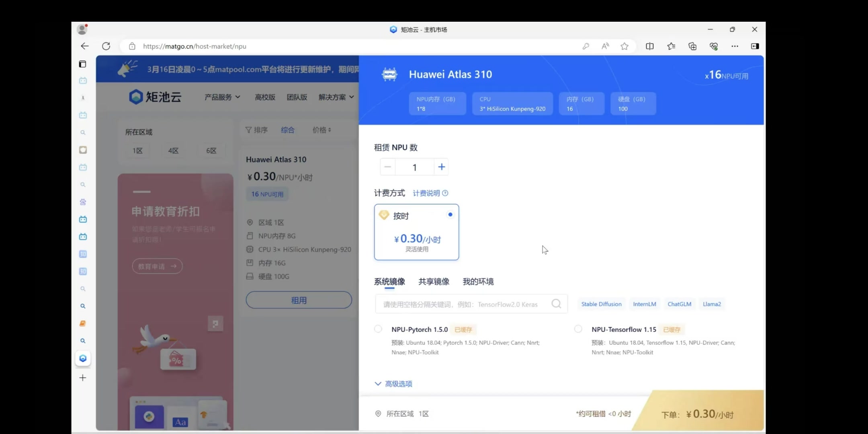Open the Collections icon
The height and width of the screenshot is (434, 868).
(x=692, y=46)
